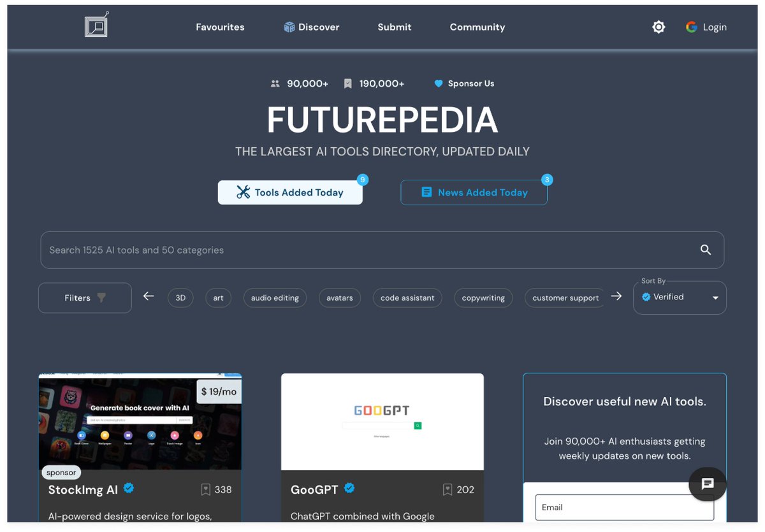Open the Favourites menu

pyautogui.click(x=220, y=27)
